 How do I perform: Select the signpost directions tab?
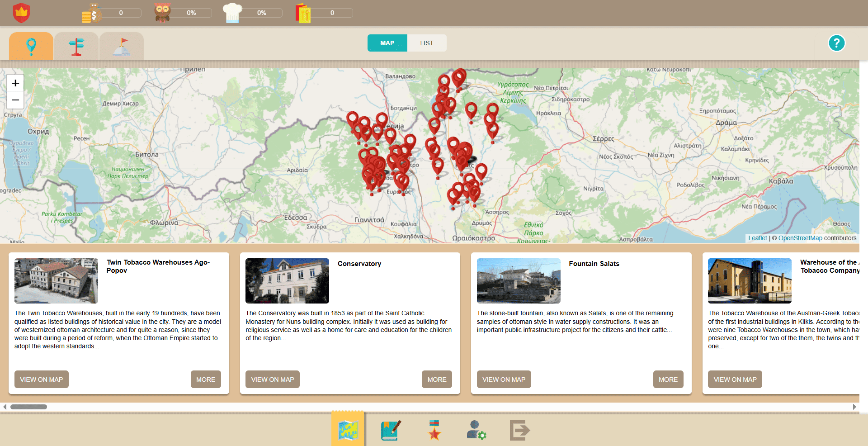(76, 46)
